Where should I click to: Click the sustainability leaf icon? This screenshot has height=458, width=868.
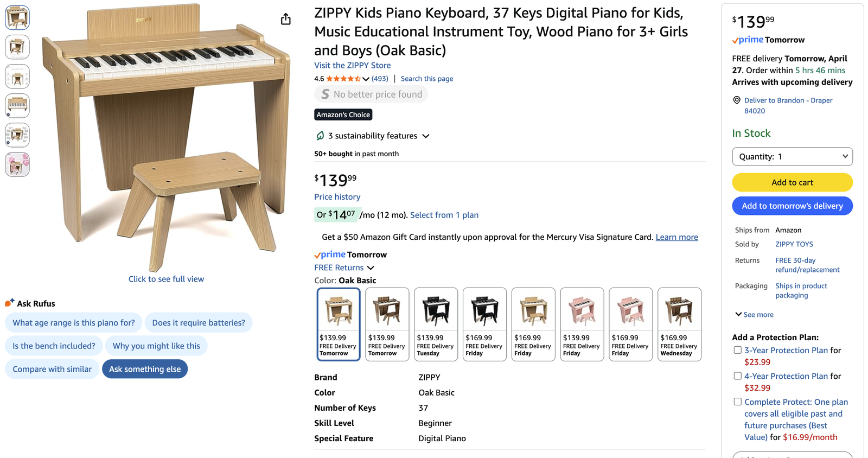tap(320, 136)
